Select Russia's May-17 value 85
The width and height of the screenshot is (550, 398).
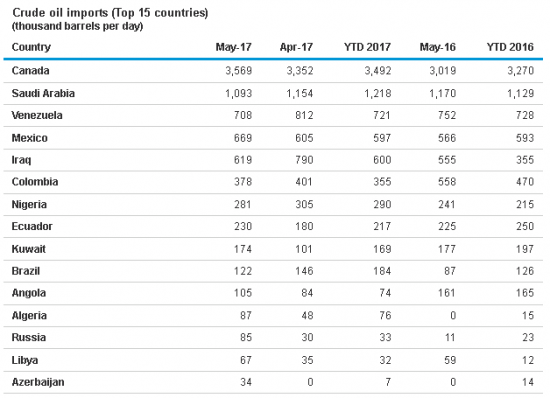point(246,337)
